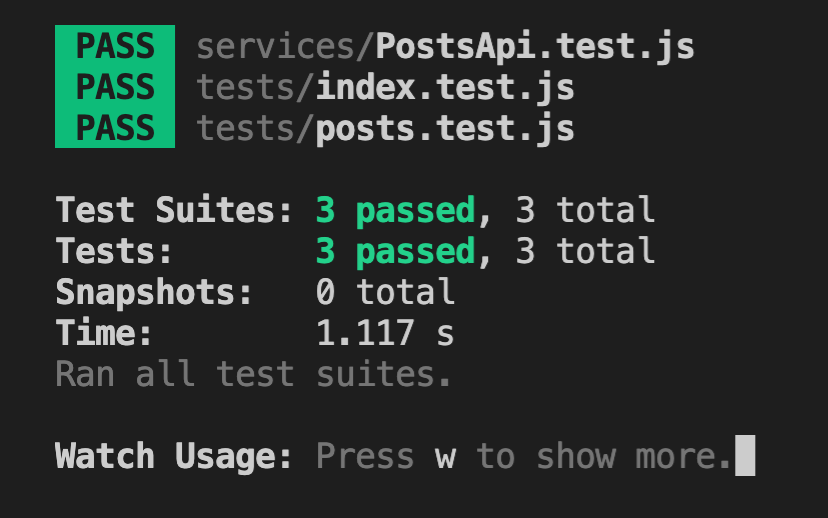
Task: Open the tests/index.test.js file path
Action: tap(385, 88)
